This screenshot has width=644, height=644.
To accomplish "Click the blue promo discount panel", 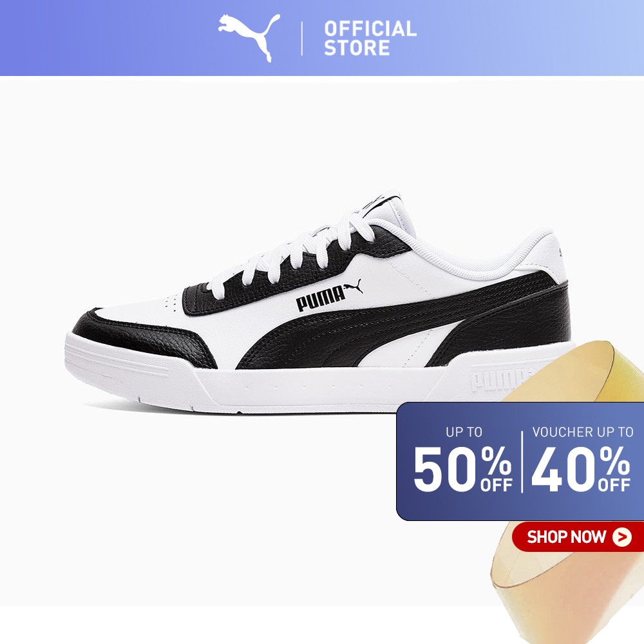I will 520,461.
